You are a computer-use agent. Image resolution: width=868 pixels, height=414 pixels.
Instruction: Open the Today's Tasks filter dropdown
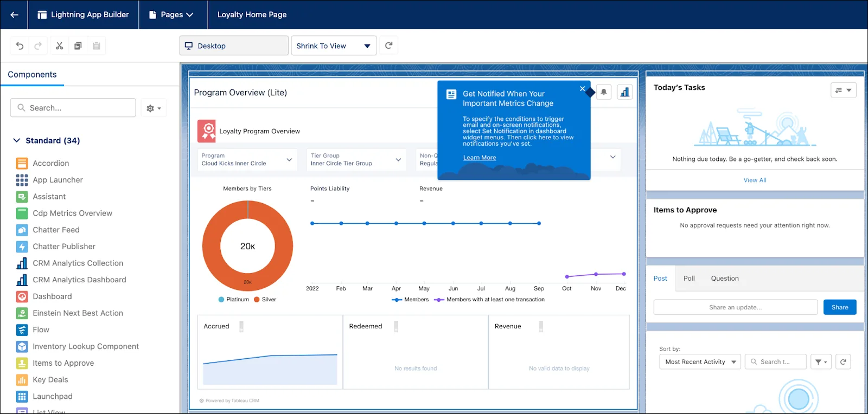tap(843, 90)
